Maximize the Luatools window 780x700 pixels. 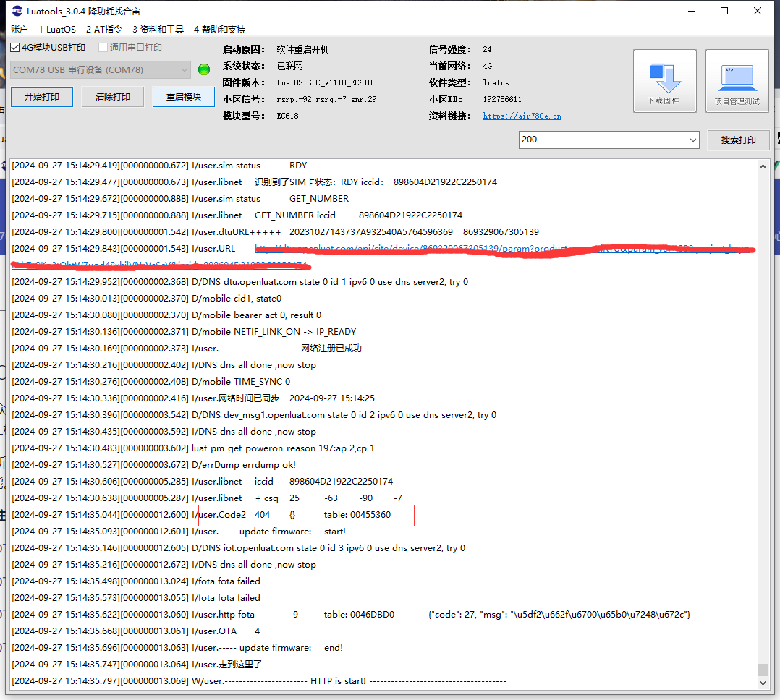(x=724, y=11)
